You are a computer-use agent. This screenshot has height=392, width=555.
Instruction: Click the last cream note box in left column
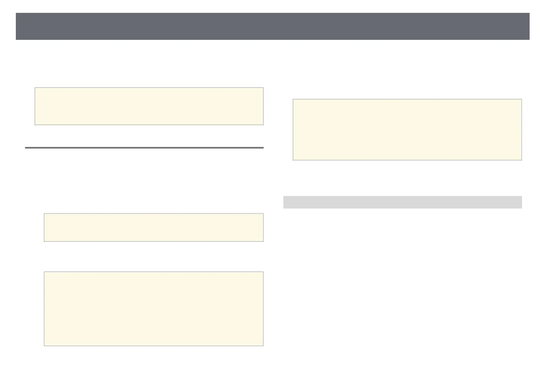point(154,309)
